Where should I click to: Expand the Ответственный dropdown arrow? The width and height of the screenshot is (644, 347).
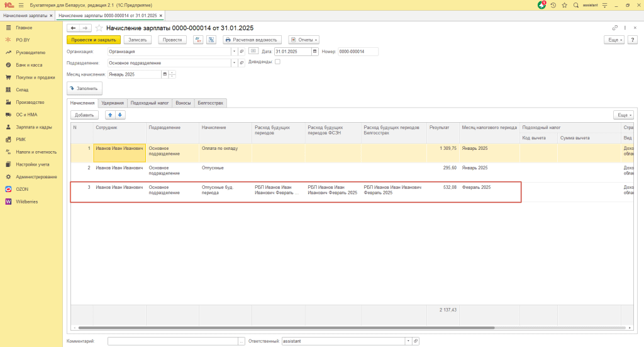408,341
